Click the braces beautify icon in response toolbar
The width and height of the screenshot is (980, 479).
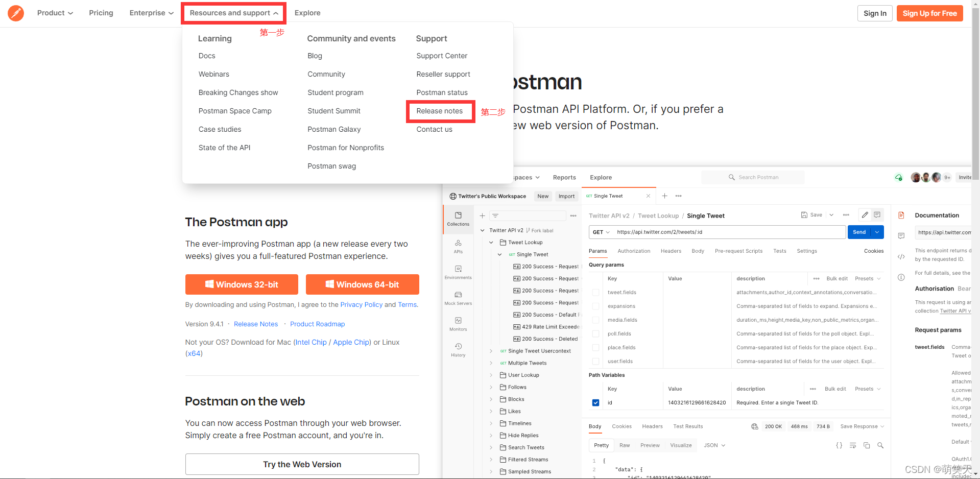(x=839, y=445)
